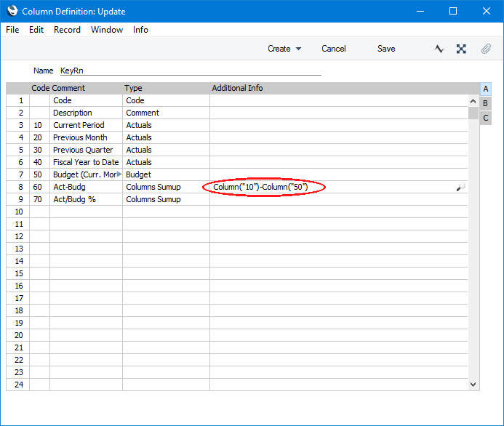Click code cell '40' in row 6
Screen dimensions: 504x426
tap(39, 162)
